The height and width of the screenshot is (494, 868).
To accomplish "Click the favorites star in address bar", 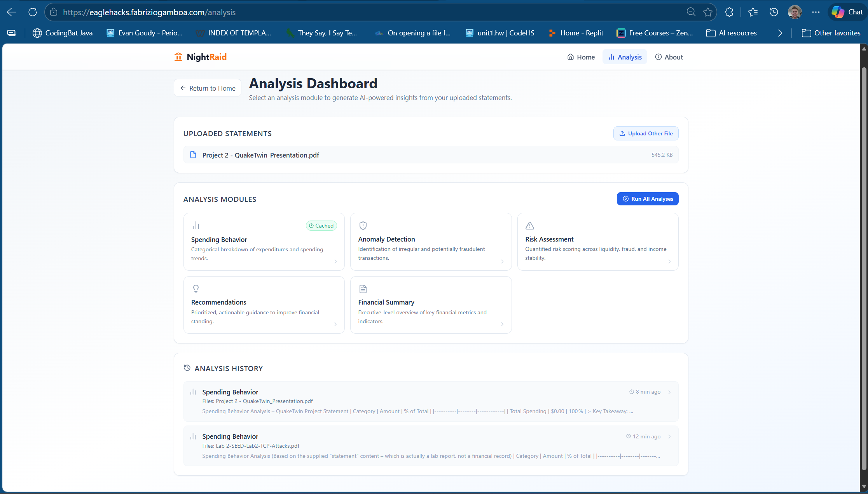I will click(707, 12).
